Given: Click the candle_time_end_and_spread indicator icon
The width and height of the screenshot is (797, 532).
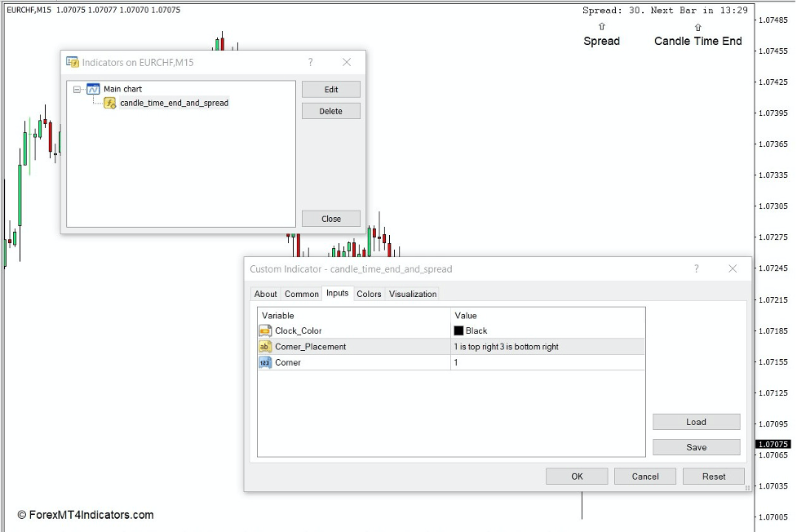Looking at the screenshot, I should (x=109, y=103).
